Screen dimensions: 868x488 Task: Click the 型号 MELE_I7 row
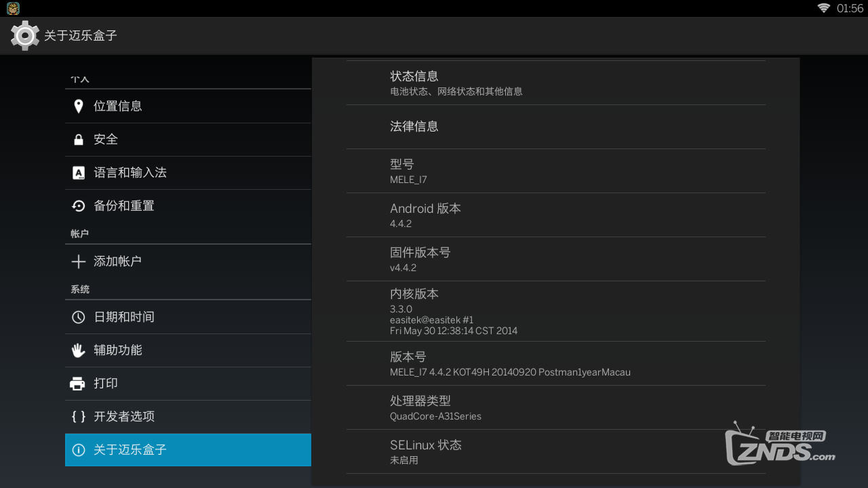[556, 171]
